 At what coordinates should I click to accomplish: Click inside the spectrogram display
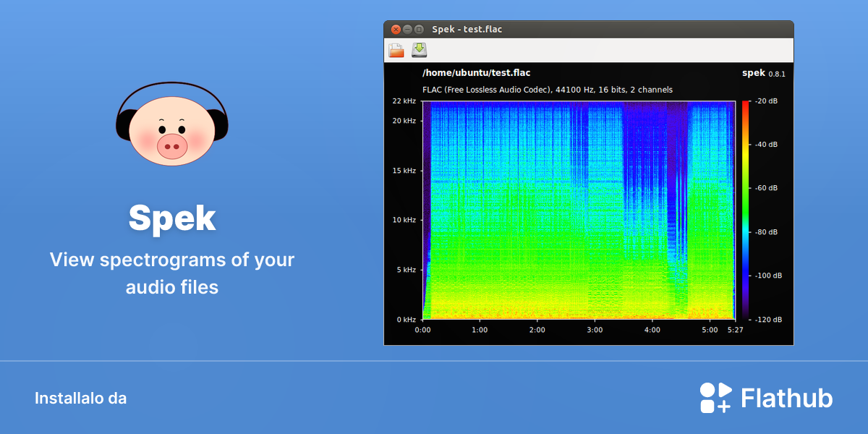click(579, 210)
